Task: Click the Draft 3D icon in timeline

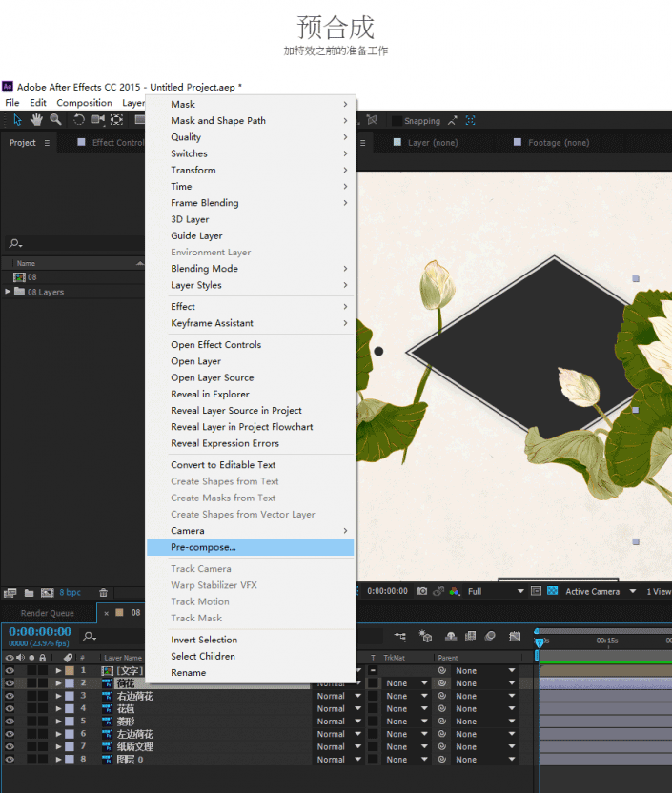Action: (425, 637)
